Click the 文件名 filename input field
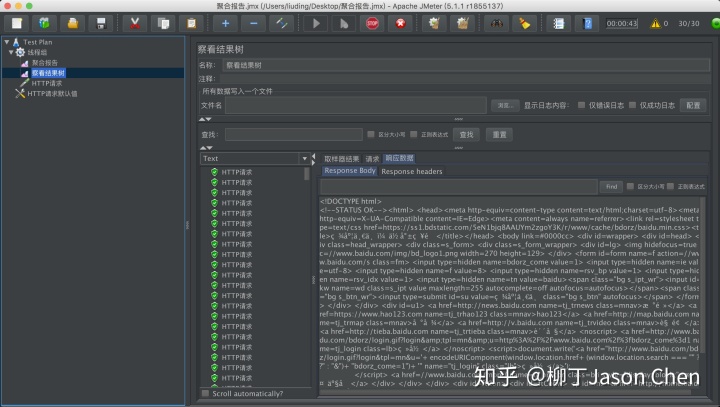 tap(356, 105)
